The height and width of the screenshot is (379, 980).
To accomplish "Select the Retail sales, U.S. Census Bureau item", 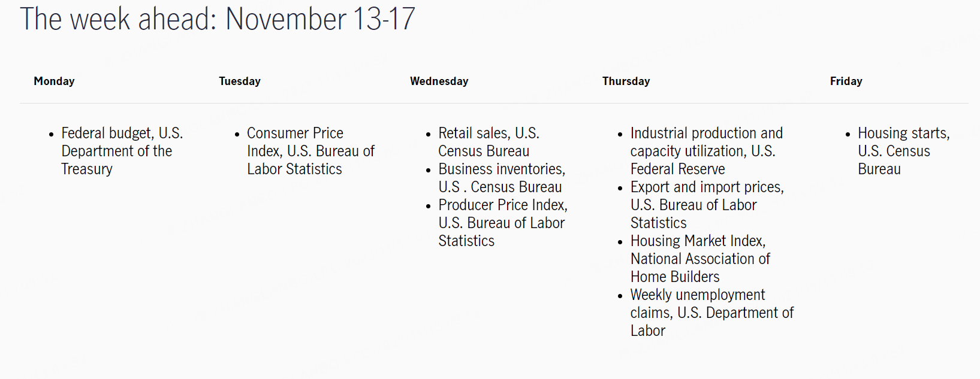I will click(x=489, y=142).
